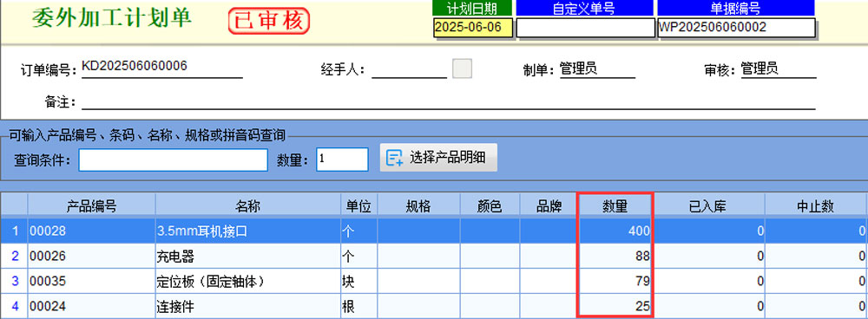Click the small square button beside 经手人

pos(463,68)
